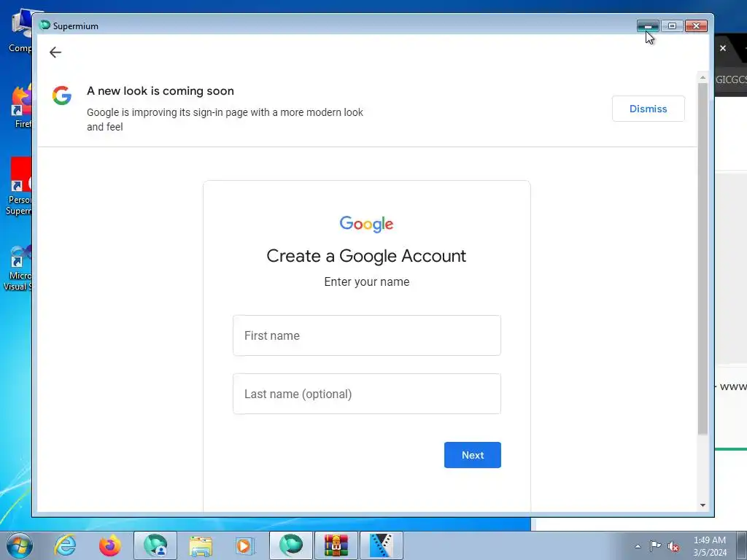Open Windows Explorer from the taskbar
Image resolution: width=747 pixels, height=560 pixels.
201,545
